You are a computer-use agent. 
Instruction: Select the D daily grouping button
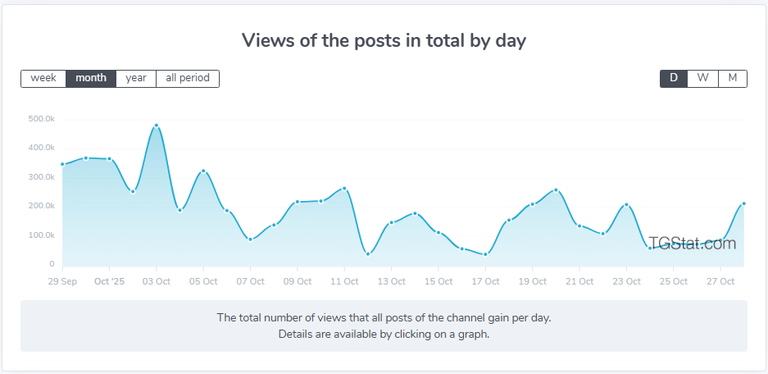[673, 78]
